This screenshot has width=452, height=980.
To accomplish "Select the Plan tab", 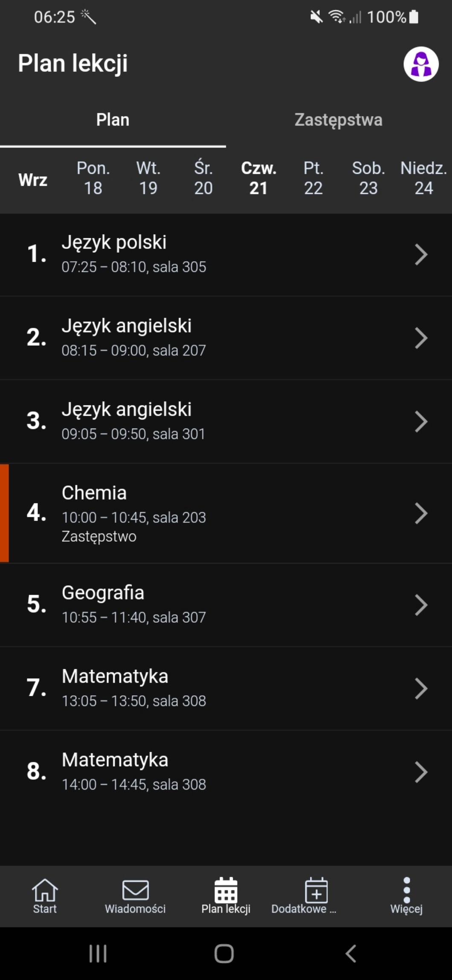I will 113,120.
